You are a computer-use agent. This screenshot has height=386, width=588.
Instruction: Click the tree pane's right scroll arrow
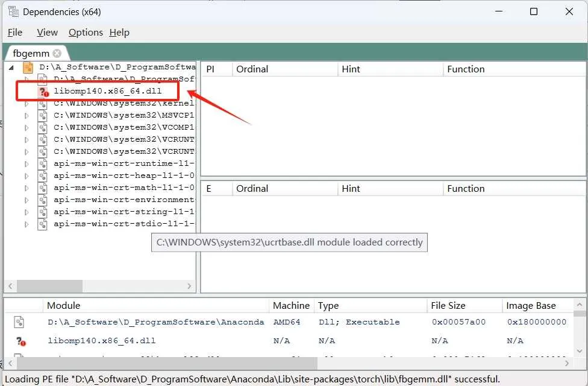click(189, 286)
